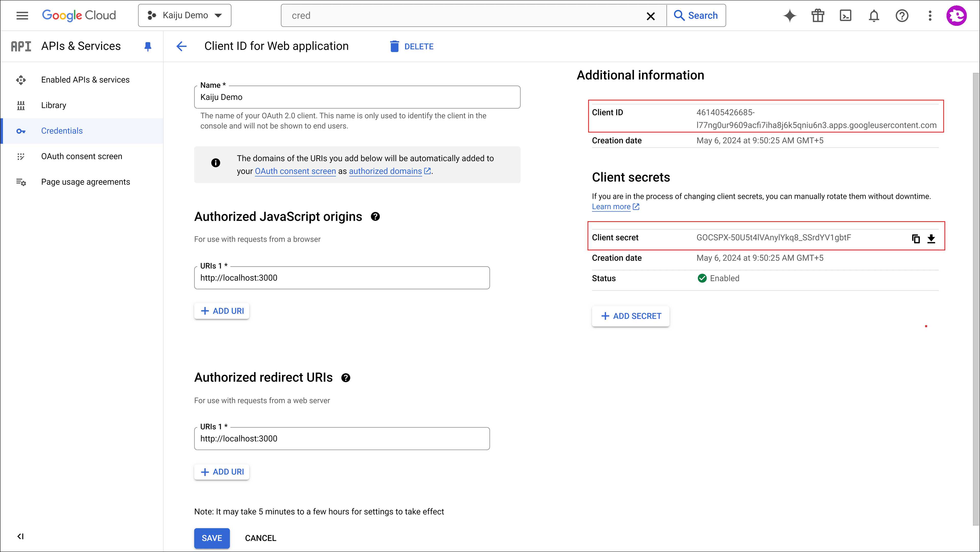Edit the JavaScript origins URIs 1 field

tap(342, 277)
